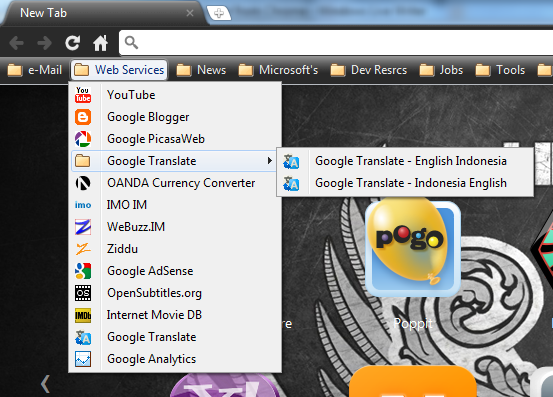The image size is (553, 397).
Task: Go to previous apps page arrow
Action: pyautogui.click(x=45, y=384)
